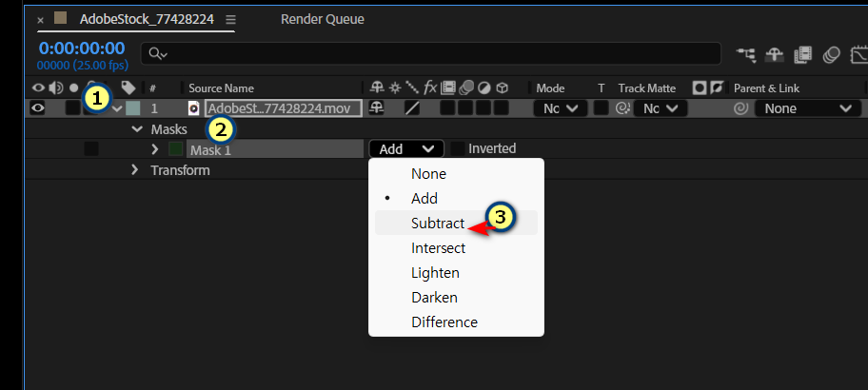Click the Source Name column header
868x390 pixels.
[x=221, y=88]
